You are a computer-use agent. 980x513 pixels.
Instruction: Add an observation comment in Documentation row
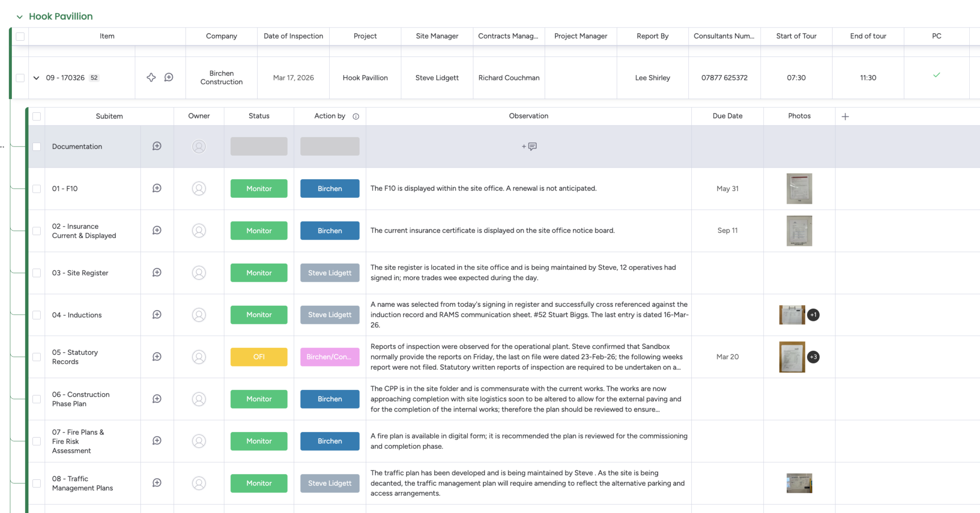529,147
